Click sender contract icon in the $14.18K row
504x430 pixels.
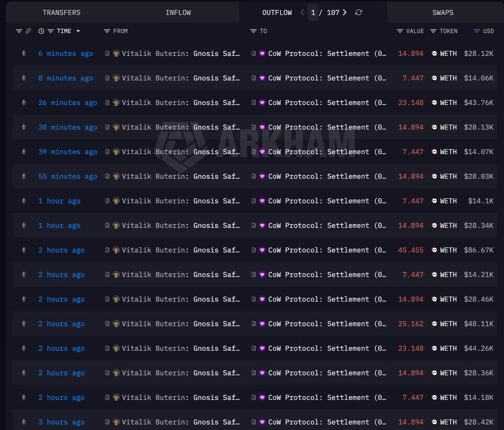pyautogui.click(x=107, y=397)
